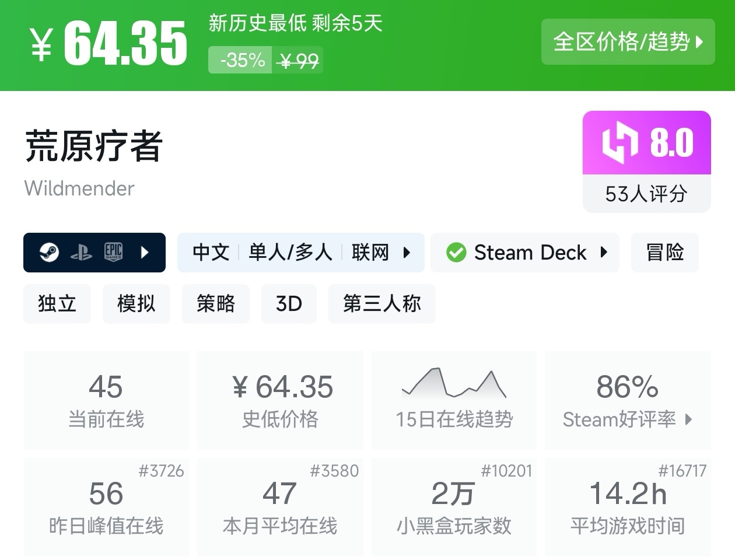This screenshot has height=560, width=735.
Task: Expand the platforms list arrow
Action: pyautogui.click(x=145, y=253)
